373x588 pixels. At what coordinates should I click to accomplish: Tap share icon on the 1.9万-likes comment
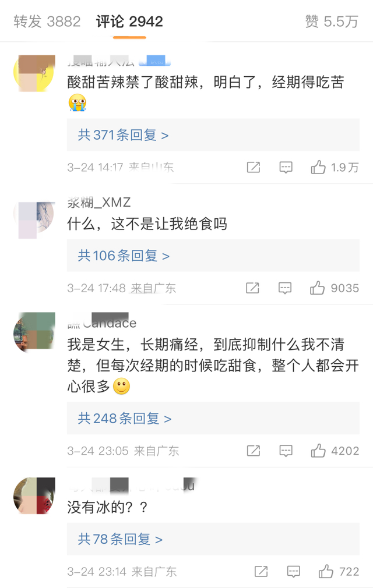[x=254, y=168]
